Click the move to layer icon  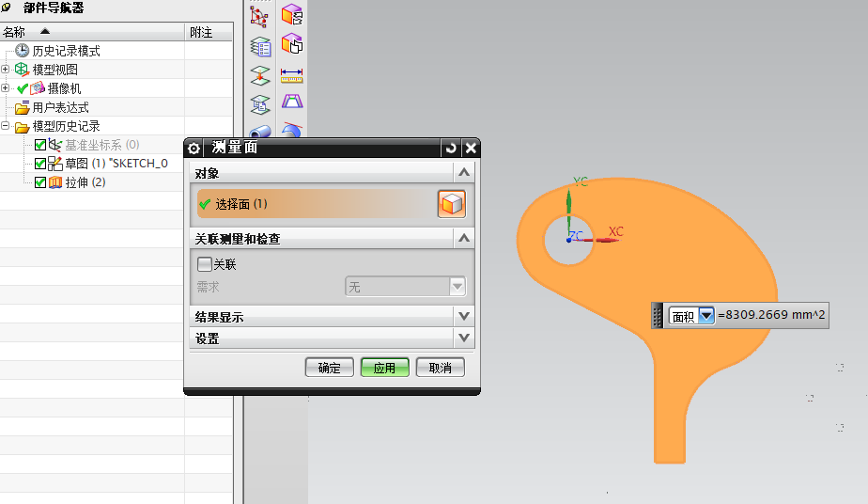pos(260,73)
